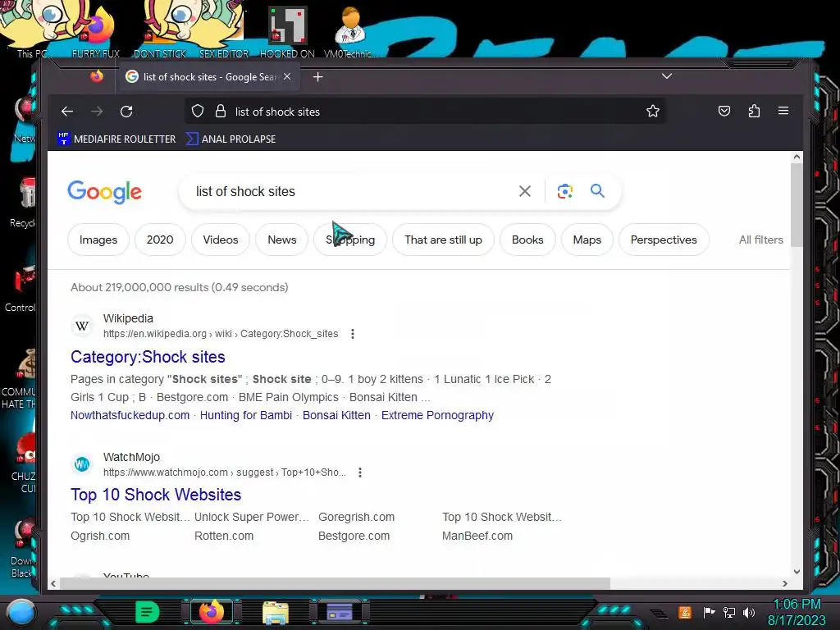This screenshot has width=840, height=630.
Task: Close the 'list of shock sites' tab
Action: tap(287, 76)
